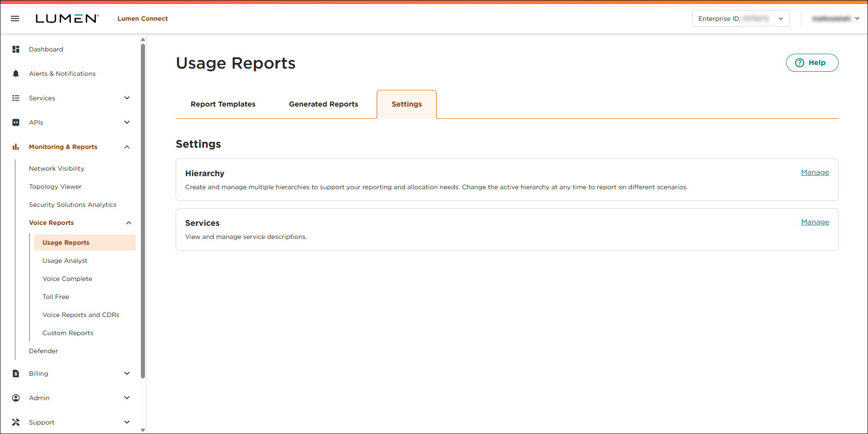Click the Usage Reports page title
The width and height of the screenshot is (868, 434).
coord(236,63)
